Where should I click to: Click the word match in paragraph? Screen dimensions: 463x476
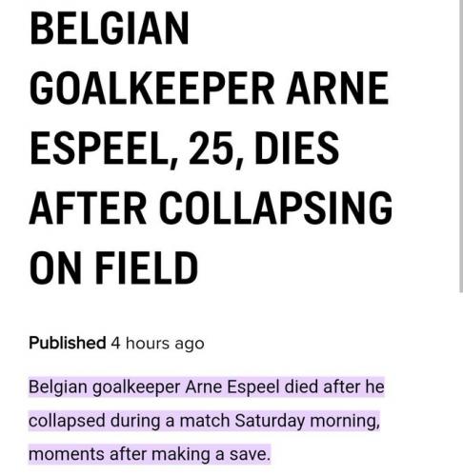[205, 421]
